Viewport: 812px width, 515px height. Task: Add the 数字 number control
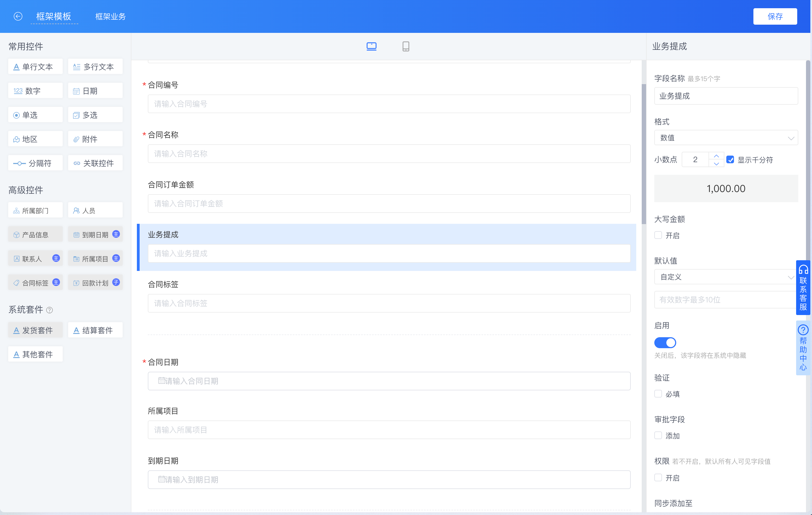pos(35,90)
